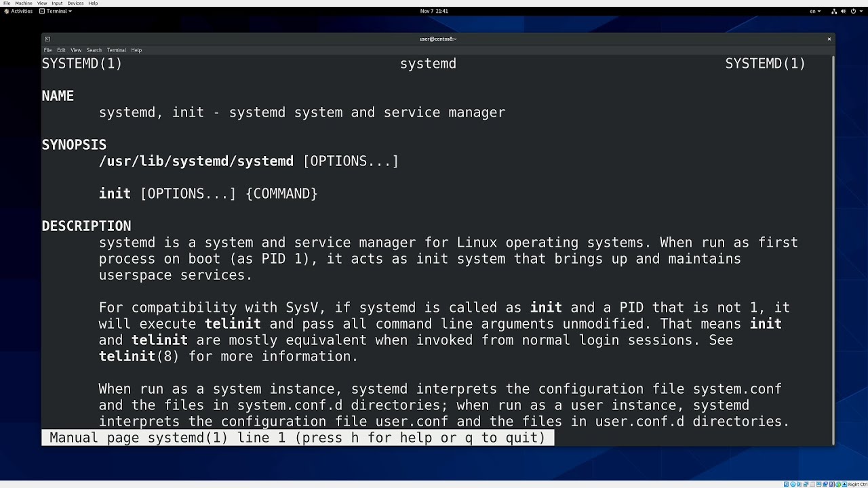
Task: Open the terminal's Edit menu
Action: pos(61,50)
